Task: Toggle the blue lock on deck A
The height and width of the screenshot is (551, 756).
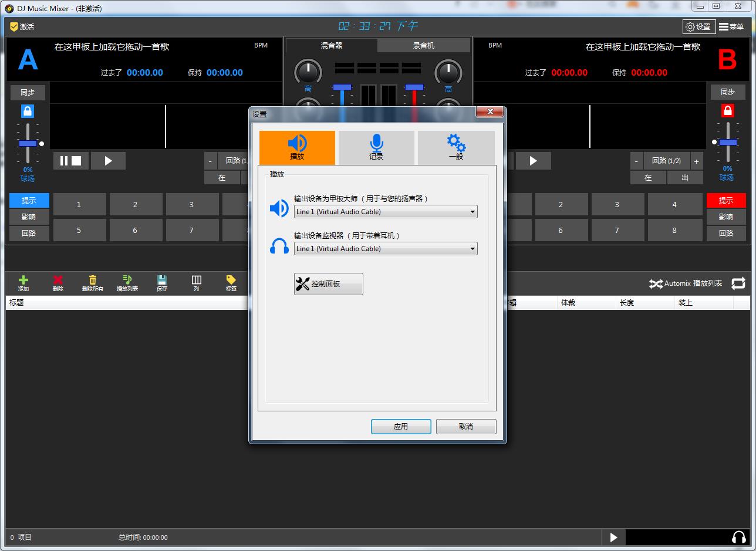Action: [x=28, y=111]
